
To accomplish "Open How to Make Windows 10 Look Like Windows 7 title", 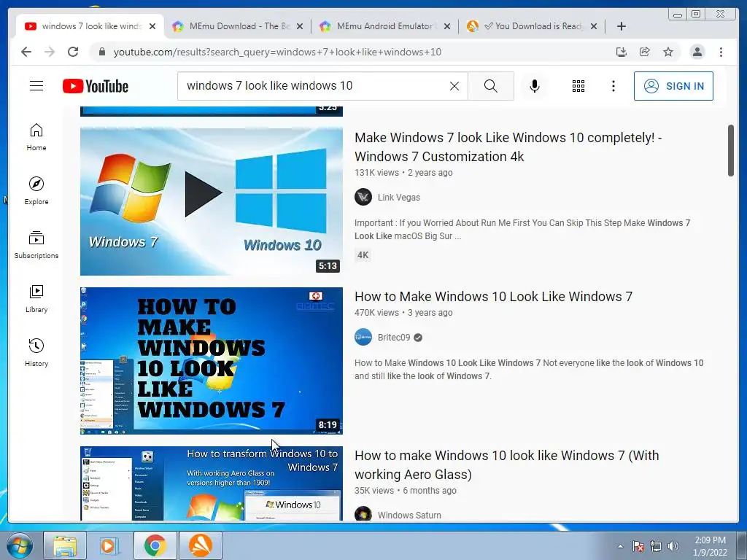I will coord(493,296).
